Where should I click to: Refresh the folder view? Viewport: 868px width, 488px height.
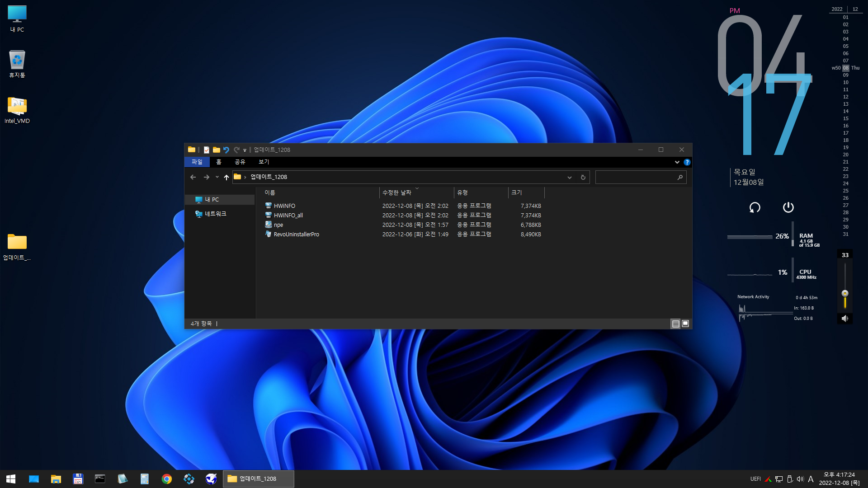[583, 178]
